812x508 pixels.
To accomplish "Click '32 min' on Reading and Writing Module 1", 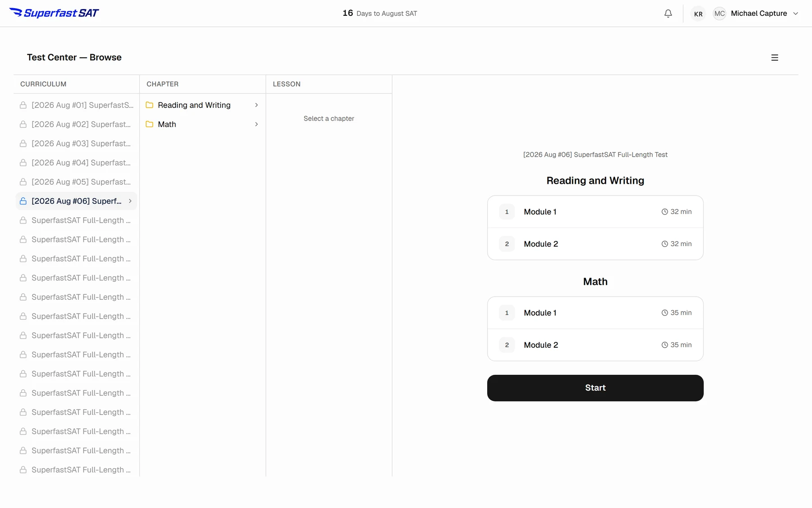I will tap(681, 212).
